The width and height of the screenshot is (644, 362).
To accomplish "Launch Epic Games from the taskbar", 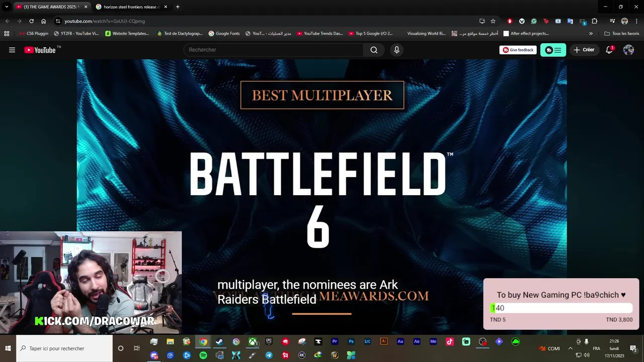I will [269, 341].
